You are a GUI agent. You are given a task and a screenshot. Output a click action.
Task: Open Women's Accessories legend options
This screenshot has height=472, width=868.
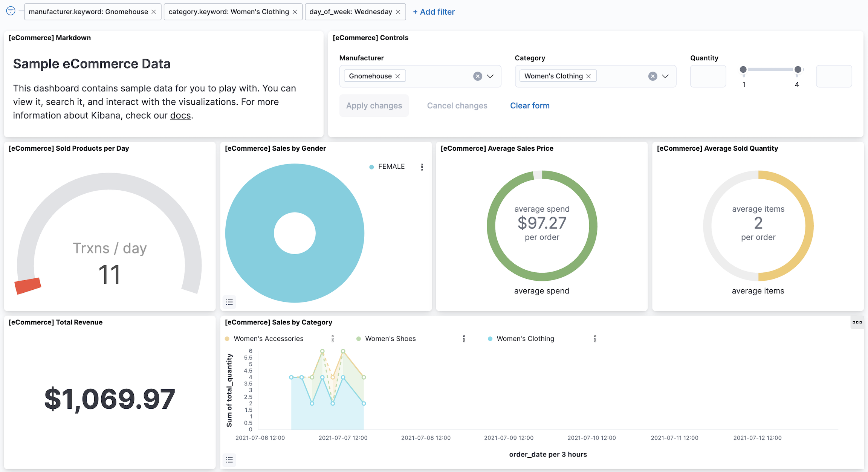point(333,339)
